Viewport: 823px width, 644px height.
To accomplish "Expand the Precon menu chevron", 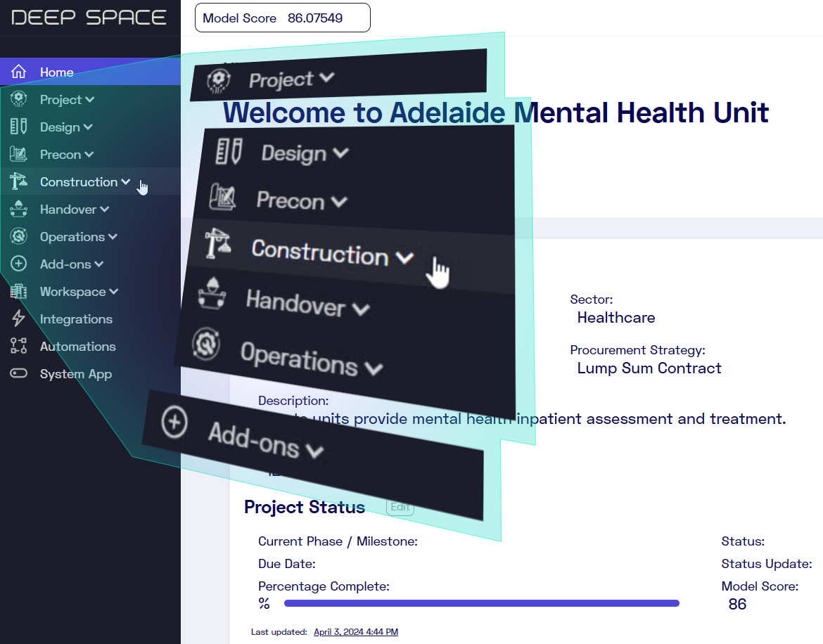I will (89, 155).
